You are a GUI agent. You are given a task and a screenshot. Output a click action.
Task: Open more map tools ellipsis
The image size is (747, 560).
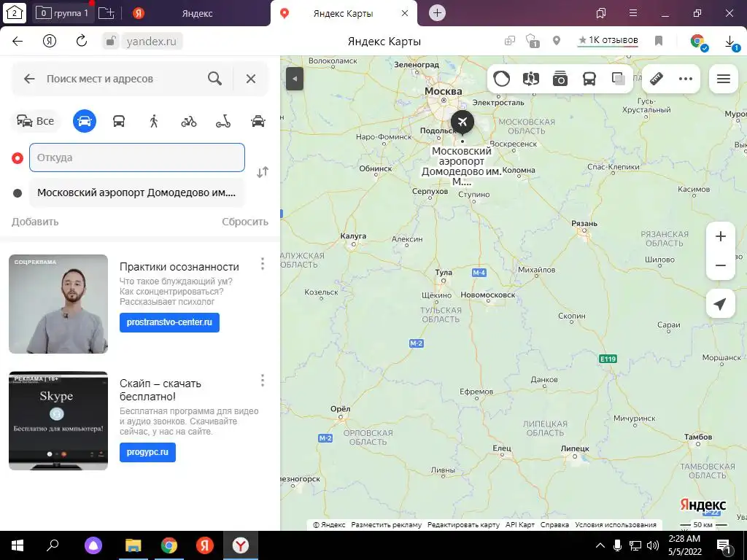click(686, 79)
